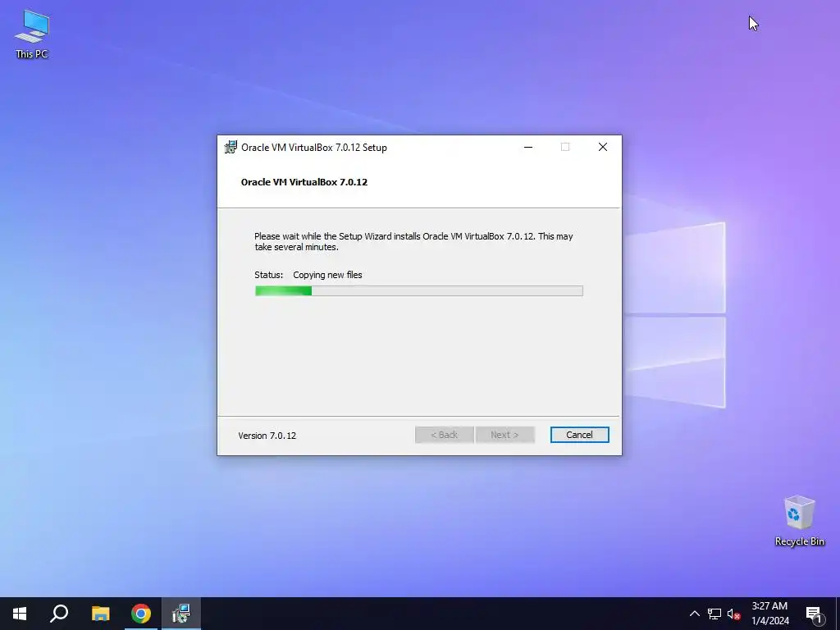The height and width of the screenshot is (630, 840).
Task: Click the disabled maximize button of Setup
Action: point(565,148)
